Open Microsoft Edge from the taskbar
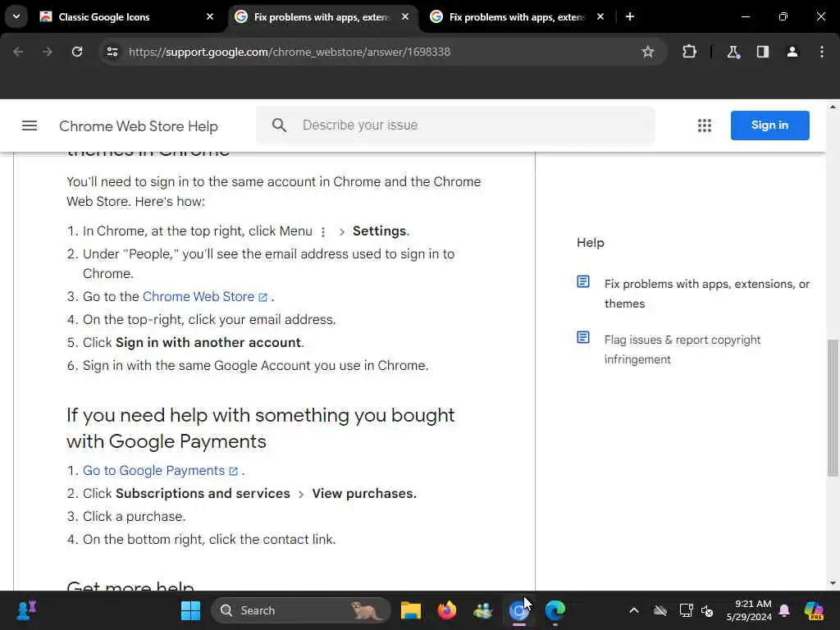This screenshot has height=630, width=840. tap(555, 610)
